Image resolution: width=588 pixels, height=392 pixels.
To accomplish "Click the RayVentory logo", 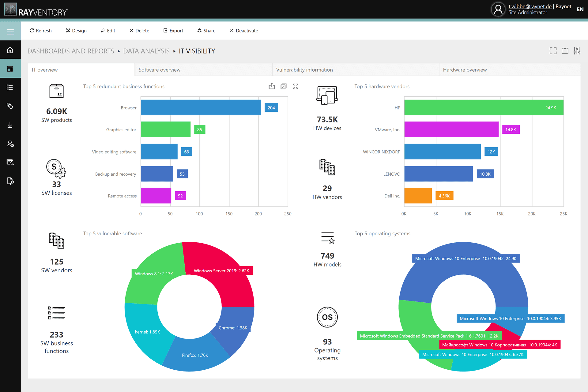I will pyautogui.click(x=36, y=10).
